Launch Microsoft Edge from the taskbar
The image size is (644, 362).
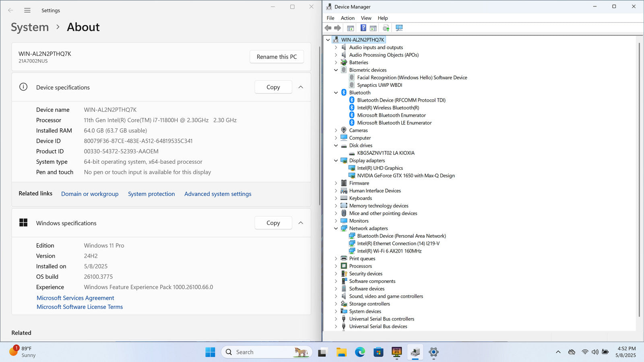pyautogui.click(x=360, y=352)
